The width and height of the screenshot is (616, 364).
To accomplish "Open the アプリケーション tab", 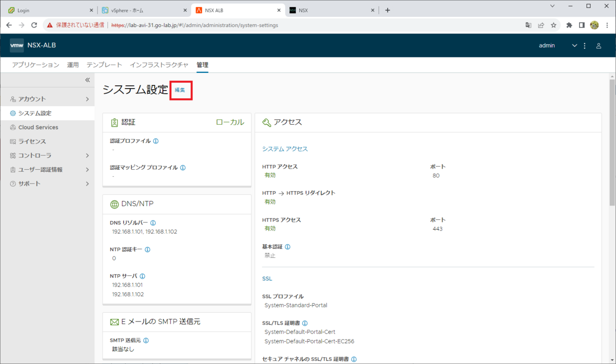I will point(36,65).
